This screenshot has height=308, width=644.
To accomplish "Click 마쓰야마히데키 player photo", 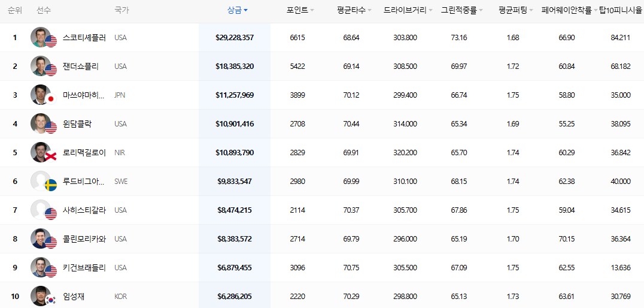I will coord(41,95).
